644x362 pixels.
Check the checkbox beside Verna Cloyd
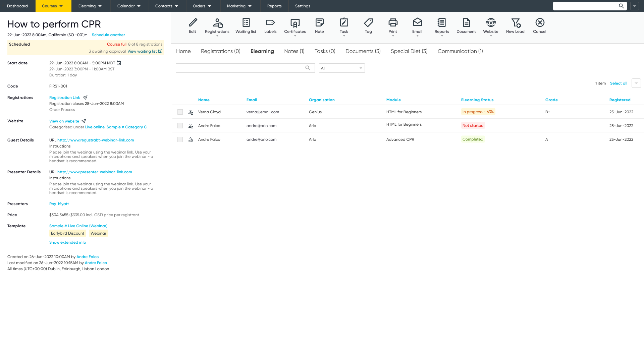(x=180, y=112)
